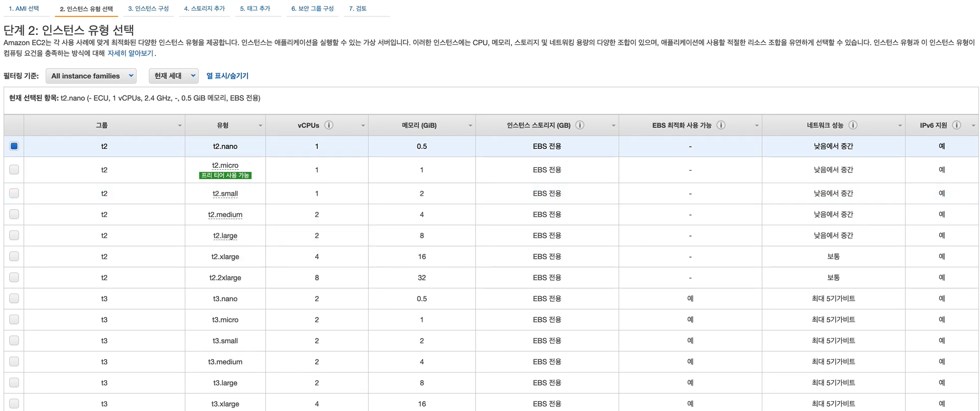Go to step 1. AMI 선택 tab
980x411 pixels.
pos(24,9)
